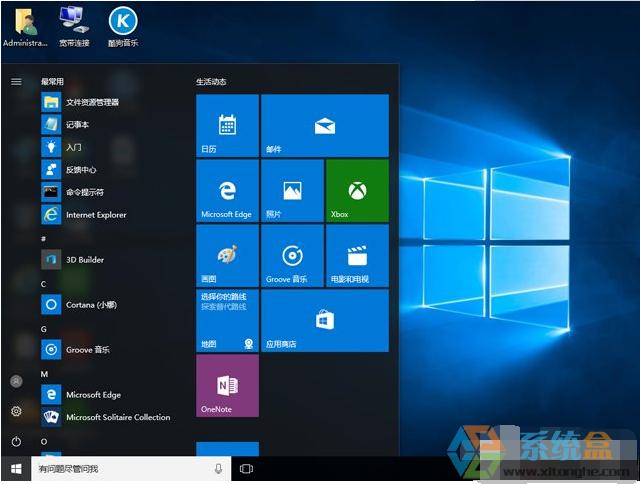640x484 pixels.
Task: Open the Store (应用商店) tile
Action: (x=324, y=320)
